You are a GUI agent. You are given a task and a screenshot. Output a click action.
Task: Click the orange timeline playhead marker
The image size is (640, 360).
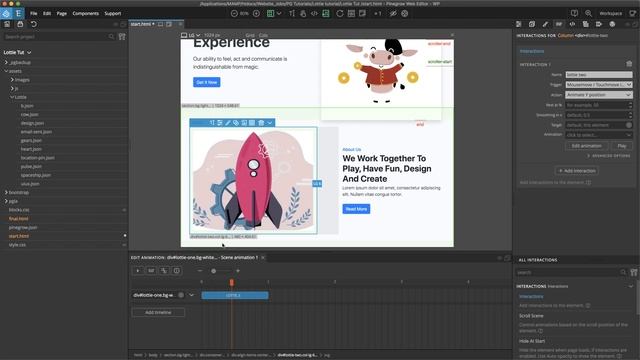click(231, 282)
